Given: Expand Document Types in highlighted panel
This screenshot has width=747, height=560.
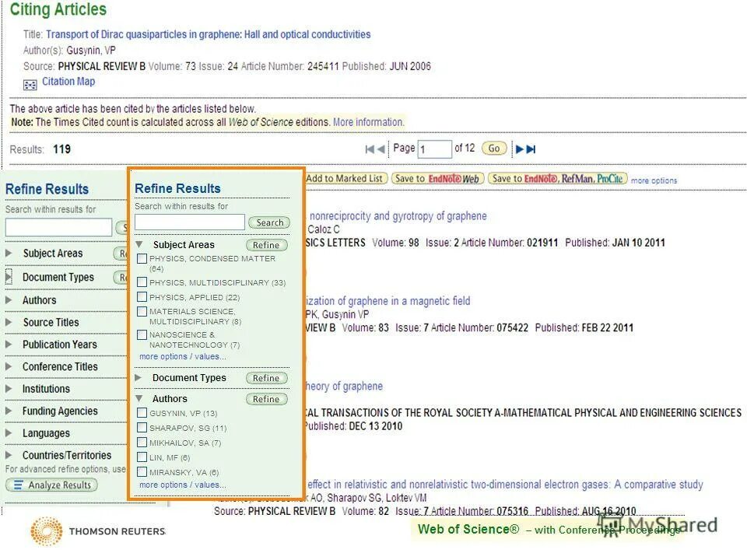Looking at the screenshot, I should (139, 378).
